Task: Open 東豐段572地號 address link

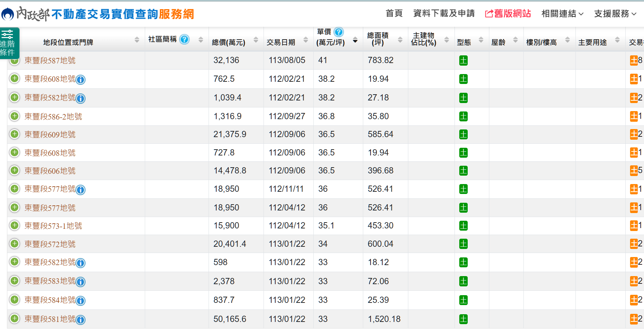Action: tap(50, 244)
